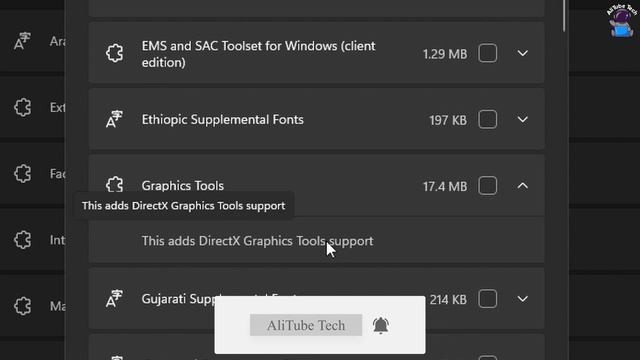Click the optional features list scrollbar
This screenshot has width=640, height=360.
[564, 16]
